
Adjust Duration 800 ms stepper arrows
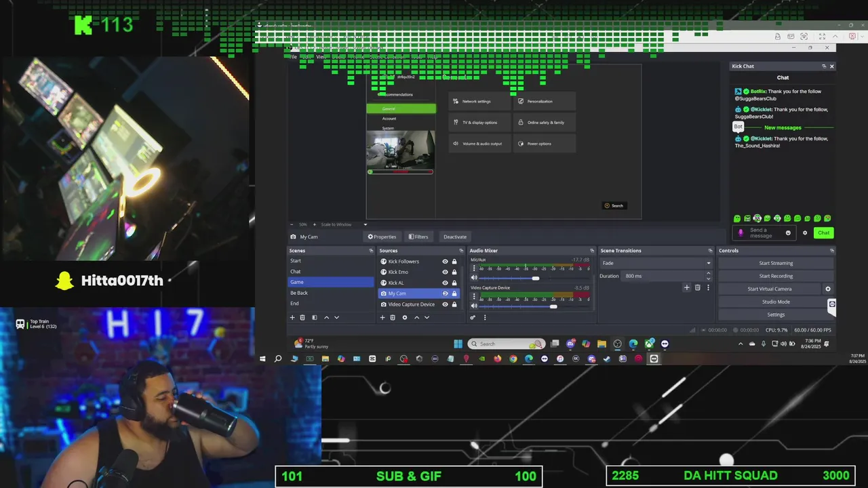[x=709, y=276]
